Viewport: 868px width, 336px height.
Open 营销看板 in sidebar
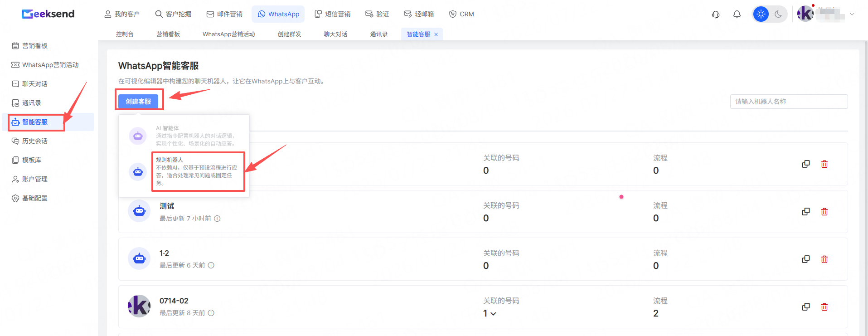click(x=30, y=46)
